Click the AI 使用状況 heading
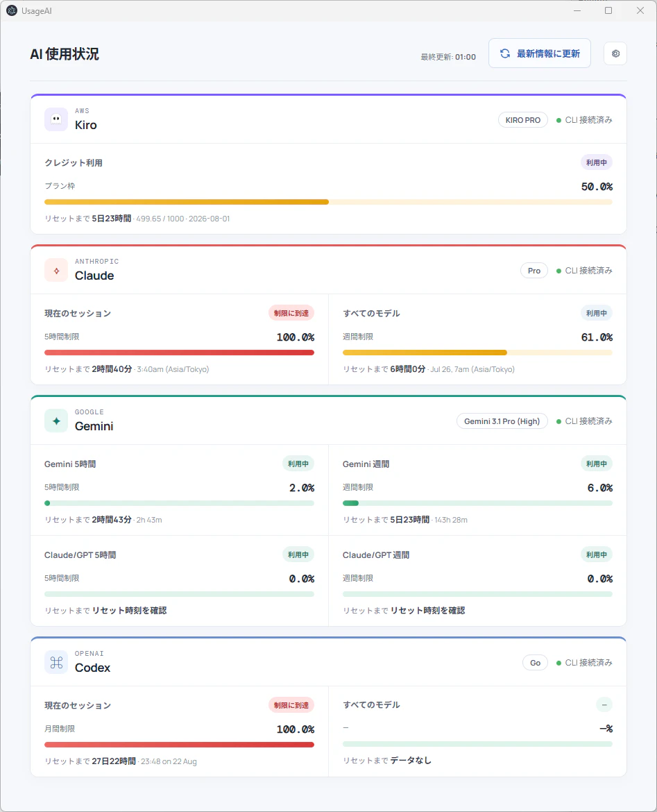Screen dimensions: 657x812 65,54
